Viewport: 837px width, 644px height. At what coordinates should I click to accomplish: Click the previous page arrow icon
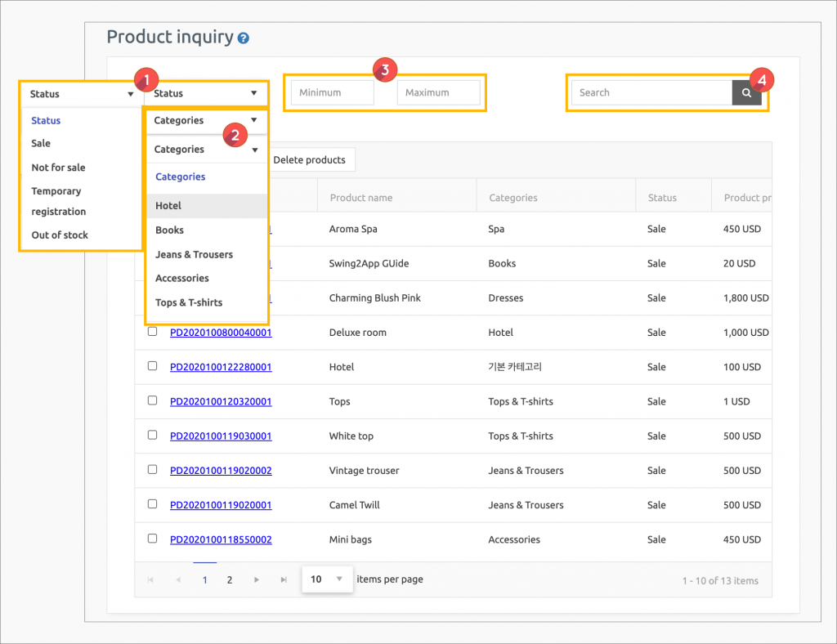click(x=177, y=579)
